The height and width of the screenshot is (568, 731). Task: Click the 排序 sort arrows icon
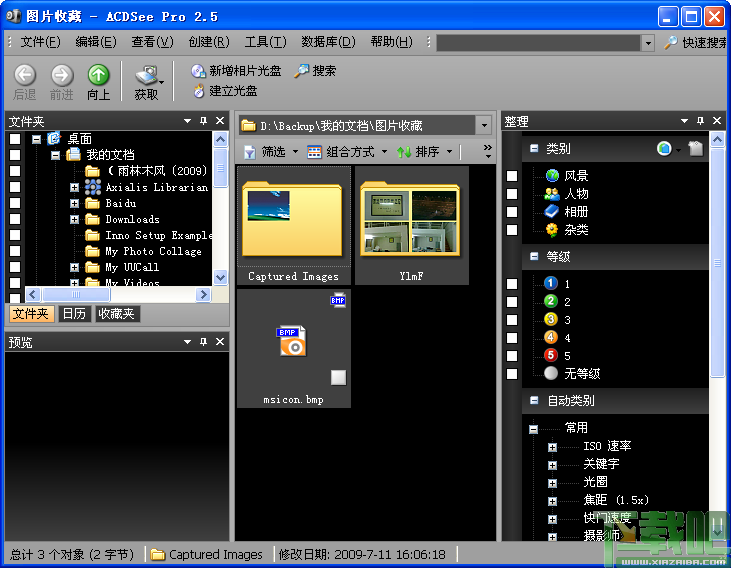click(404, 152)
